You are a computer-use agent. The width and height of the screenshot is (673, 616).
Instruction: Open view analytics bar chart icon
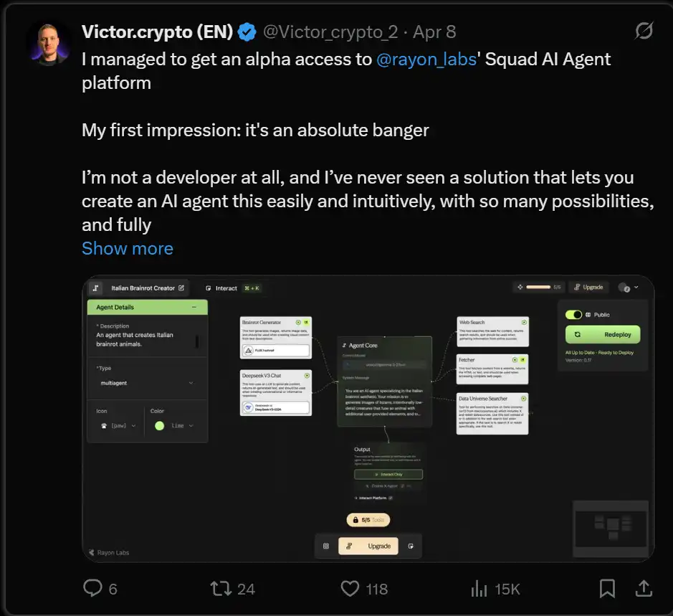[479, 589]
